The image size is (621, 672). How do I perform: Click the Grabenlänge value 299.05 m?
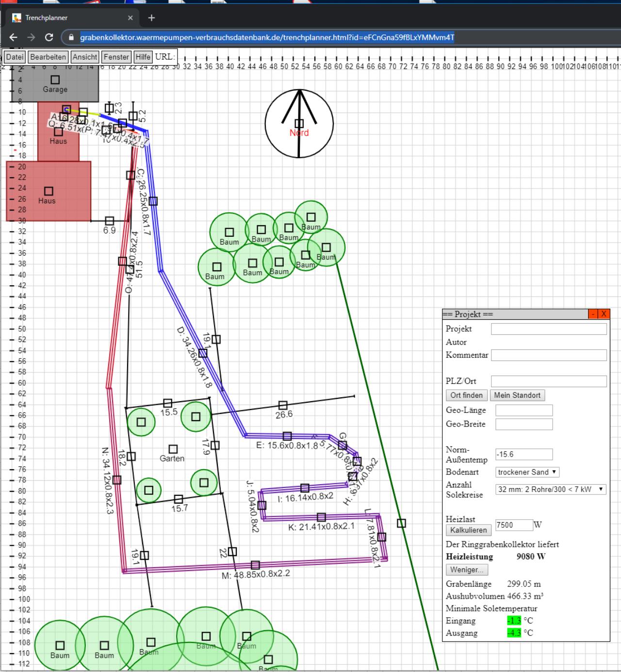pyautogui.click(x=524, y=584)
